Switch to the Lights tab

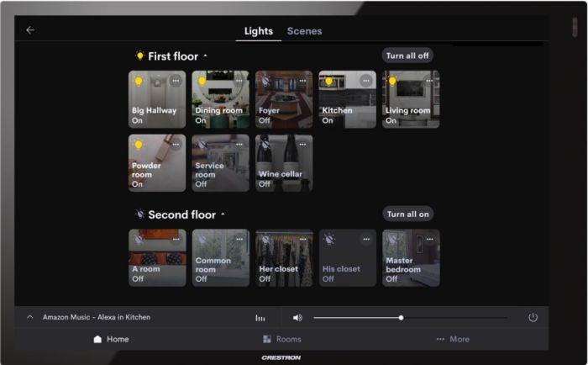[259, 31]
